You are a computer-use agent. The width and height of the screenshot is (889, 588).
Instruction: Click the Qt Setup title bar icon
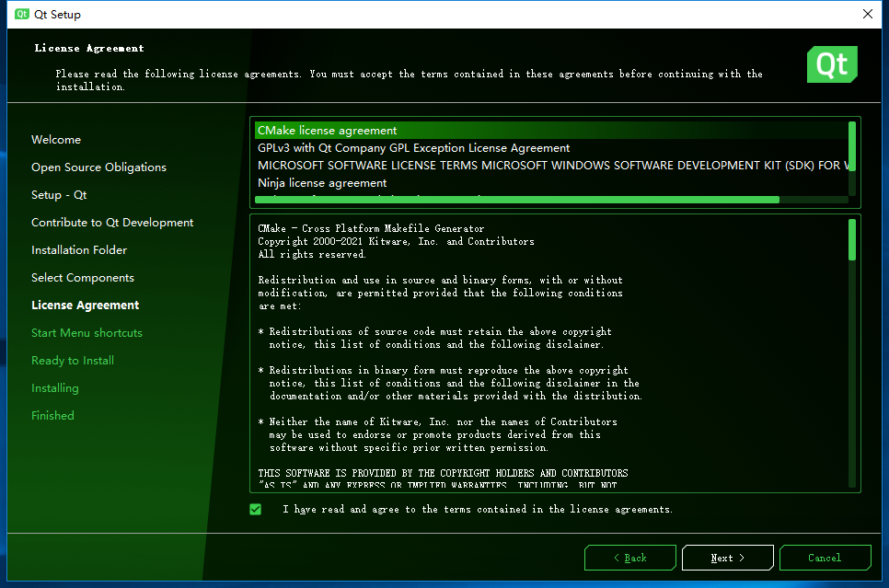21,14
